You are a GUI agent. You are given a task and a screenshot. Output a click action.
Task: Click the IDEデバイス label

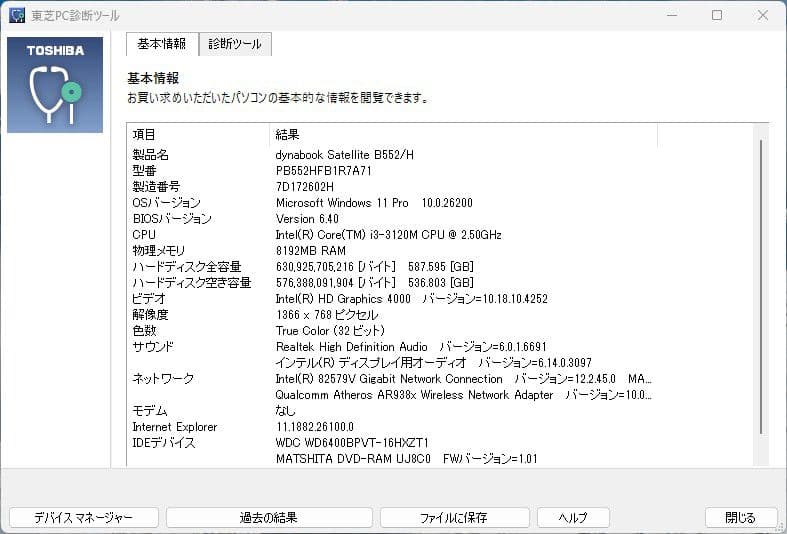164,443
